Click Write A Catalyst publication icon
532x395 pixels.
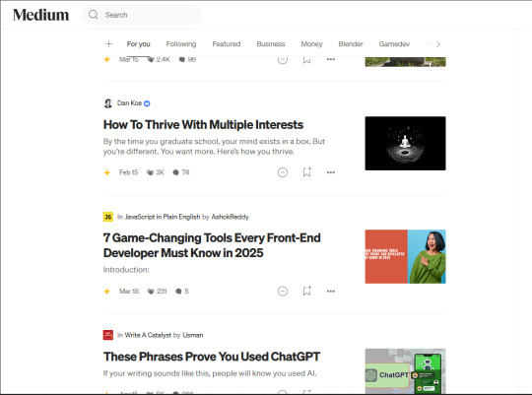108,335
